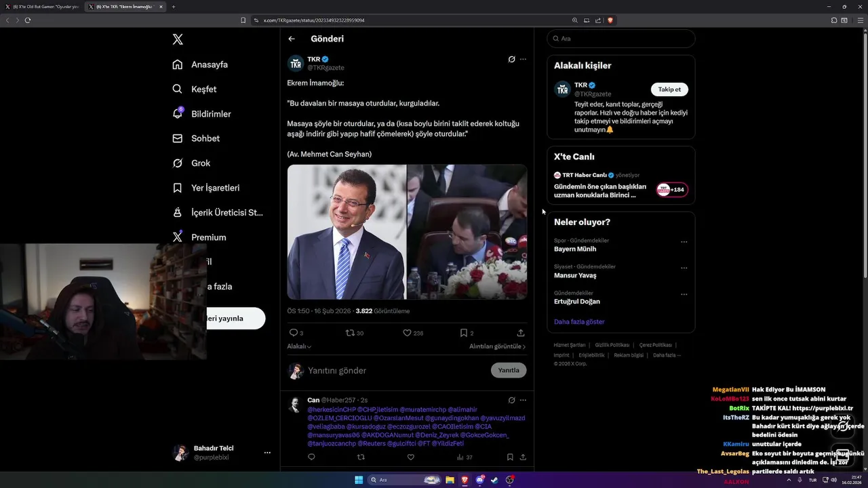Click the browser address bar URL
This screenshot has height=488, width=868.
(314, 20)
